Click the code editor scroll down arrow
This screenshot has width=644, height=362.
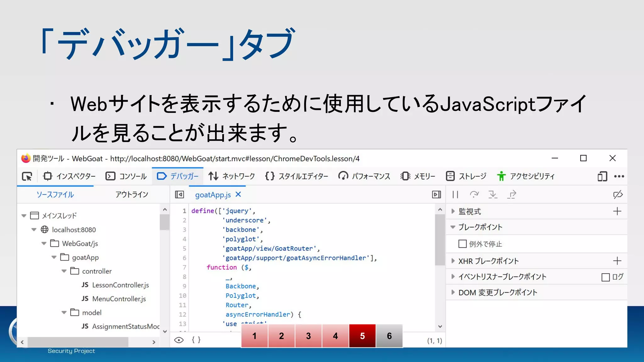(x=440, y=326)
